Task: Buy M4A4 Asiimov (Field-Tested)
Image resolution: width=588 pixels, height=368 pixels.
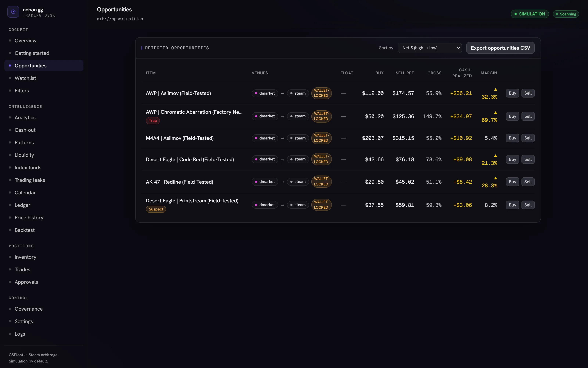Action: [512, 138]
